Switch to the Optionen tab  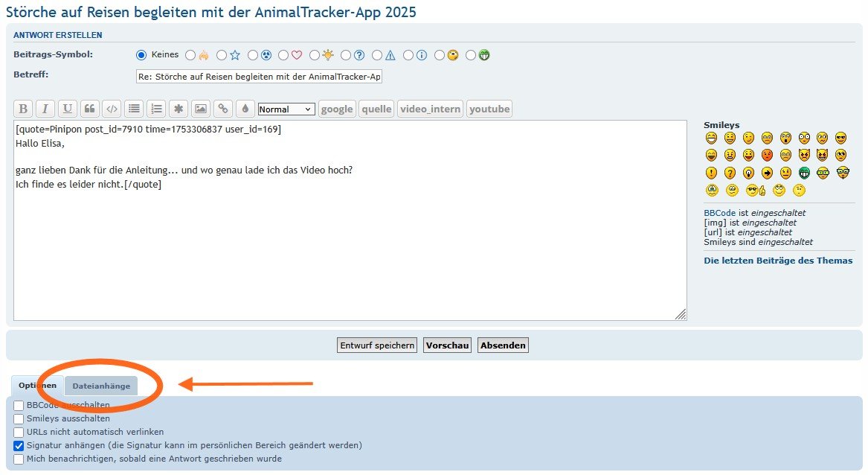coord(37,386)
